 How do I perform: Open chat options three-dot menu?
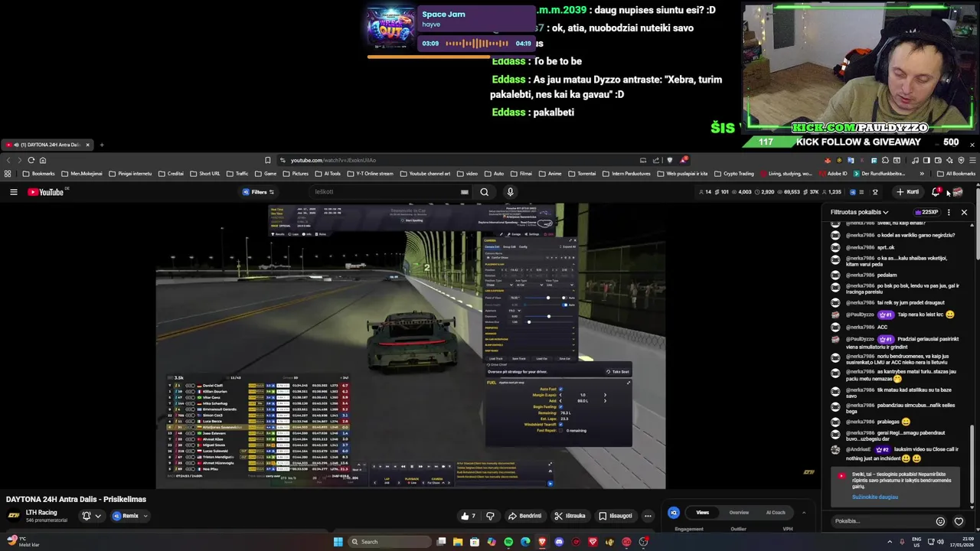(949, 212)
